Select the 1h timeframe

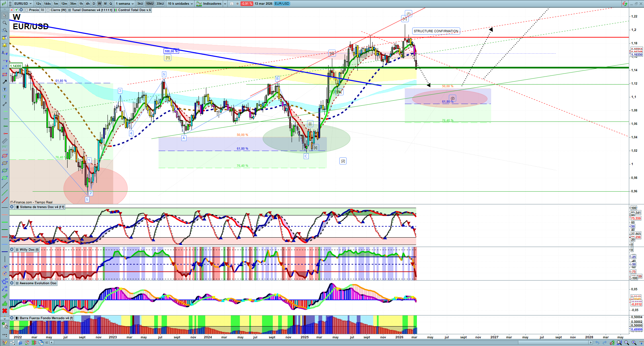(81, 4)
